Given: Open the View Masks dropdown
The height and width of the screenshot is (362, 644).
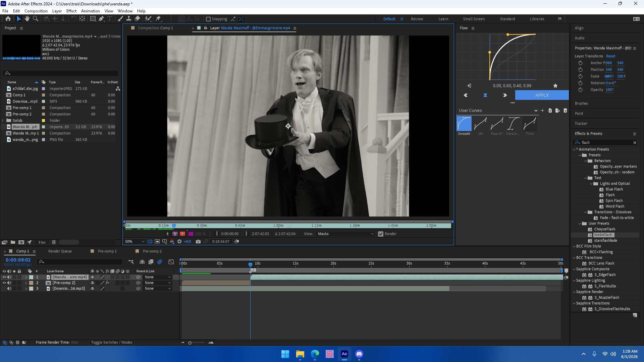Looking at the screenshot, I should click(345, 234).
